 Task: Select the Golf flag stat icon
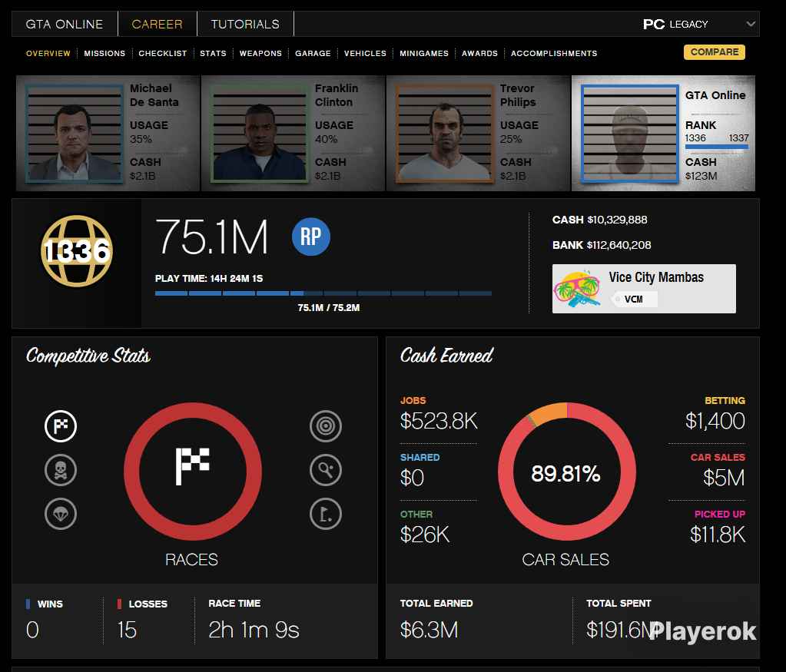326,514
